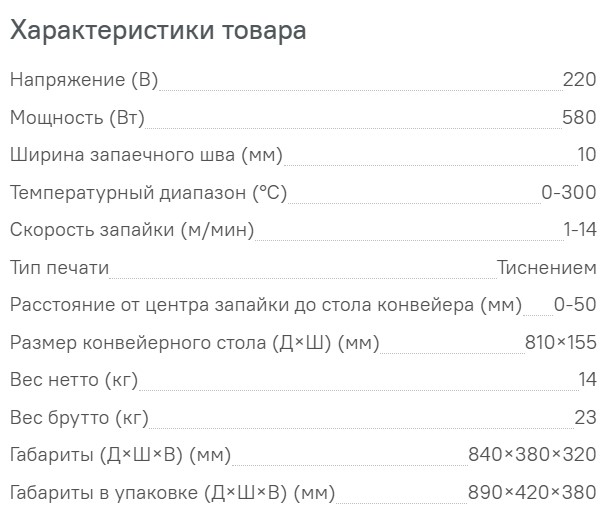Click the "Характеристики товара" heading
Screen dimensions: 616x522
click(x=158, y=31)
